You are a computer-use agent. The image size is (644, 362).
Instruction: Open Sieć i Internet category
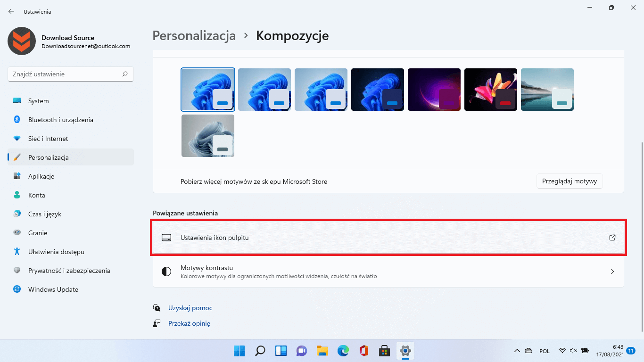click(x=71, y=139)
